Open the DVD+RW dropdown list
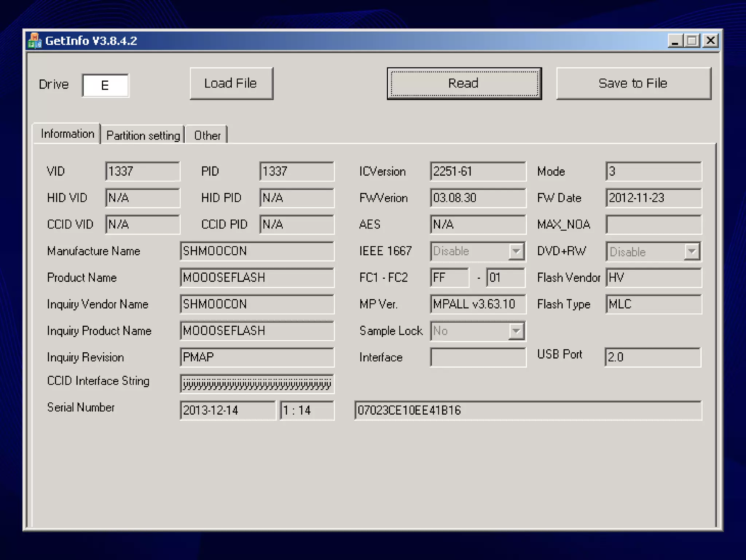Screen dimensions: 746x560 (x=692, y=251)
